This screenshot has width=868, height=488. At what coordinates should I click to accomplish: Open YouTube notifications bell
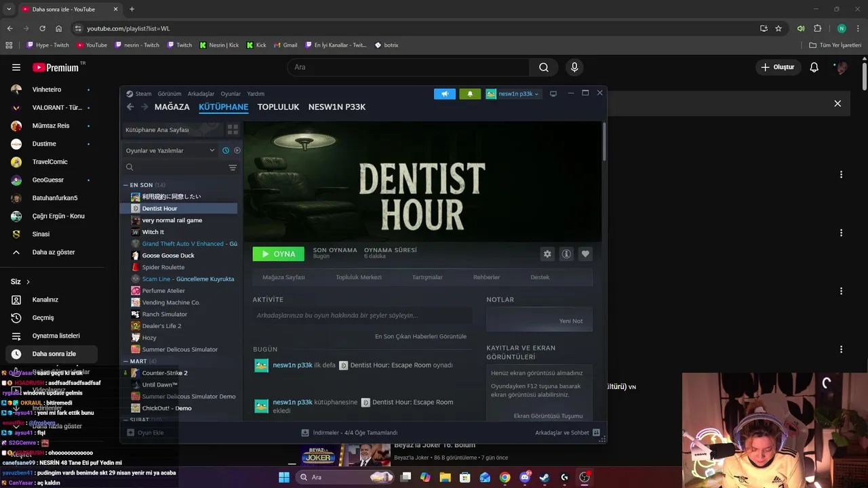pos(814,67)
